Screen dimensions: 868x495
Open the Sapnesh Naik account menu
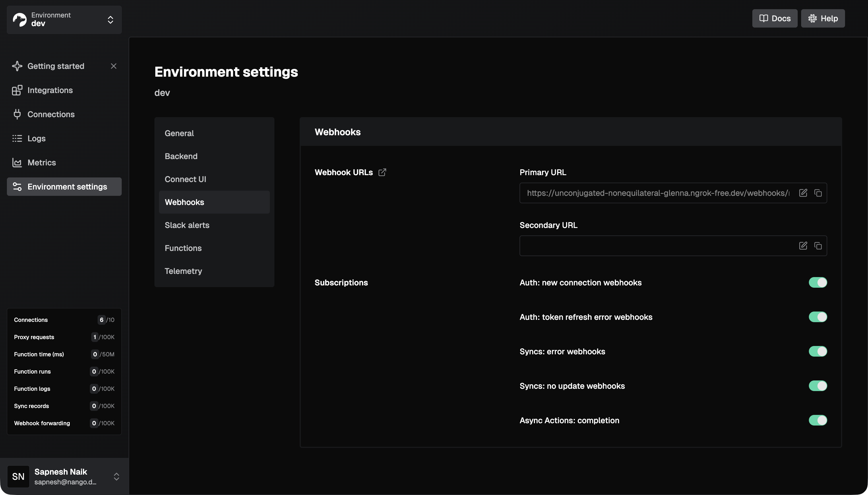pyautogui.click(x=64, y=476)
